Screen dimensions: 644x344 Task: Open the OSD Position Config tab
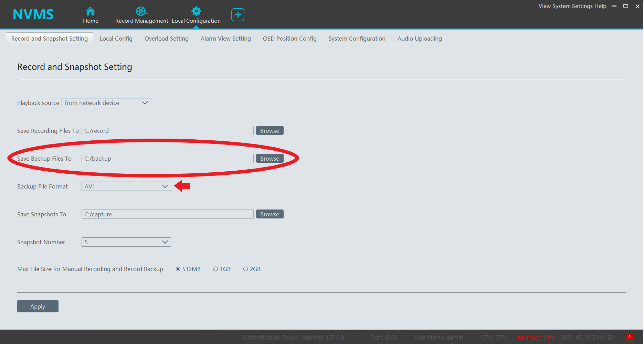click(289, 39)
